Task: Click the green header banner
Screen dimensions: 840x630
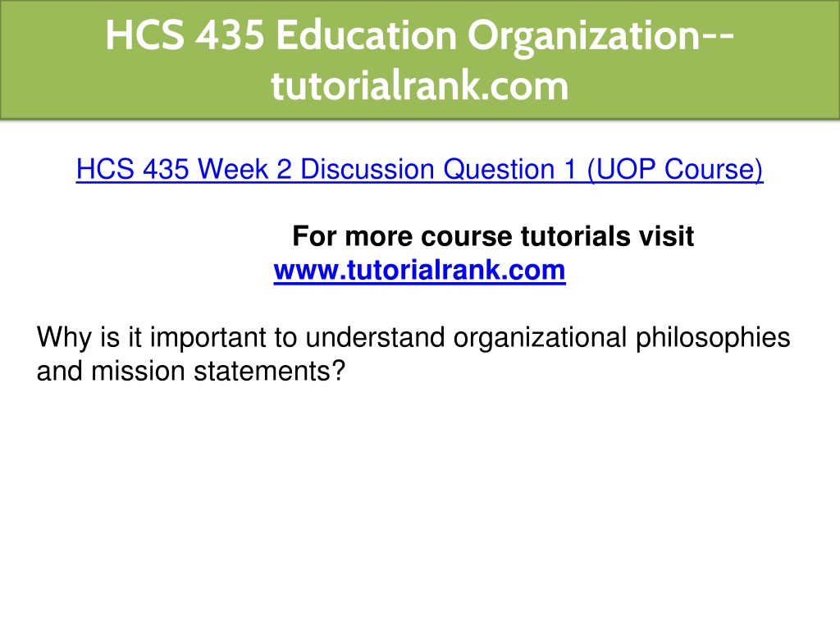Action: (420, 59)
